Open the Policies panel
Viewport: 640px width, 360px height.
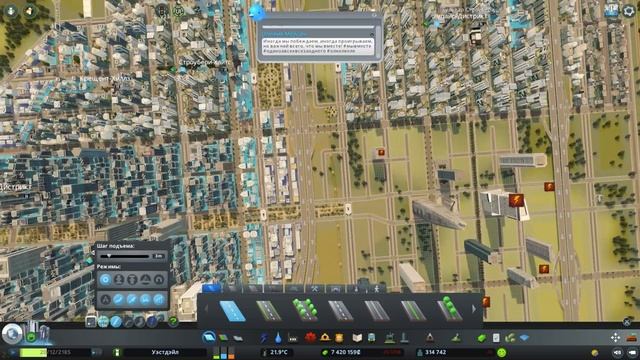coord(496,338)
